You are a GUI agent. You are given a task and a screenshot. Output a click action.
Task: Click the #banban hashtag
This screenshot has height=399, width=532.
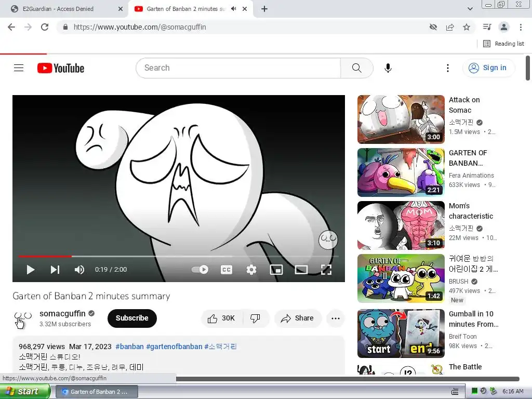click(129, 347)
